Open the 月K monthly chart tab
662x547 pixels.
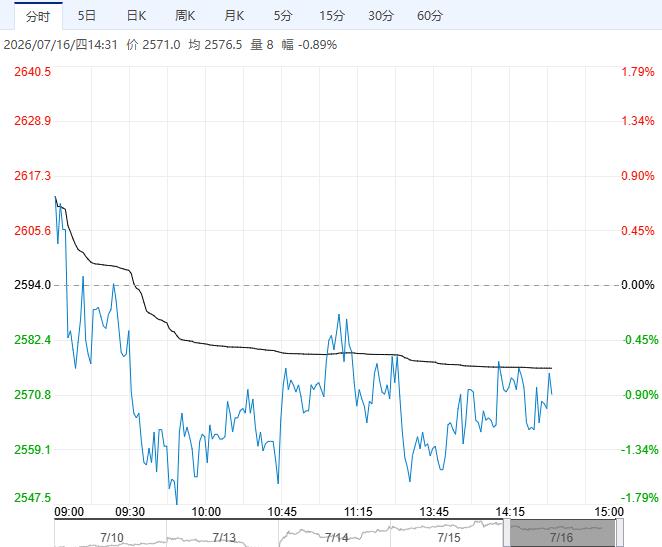(x=234, y=16)
